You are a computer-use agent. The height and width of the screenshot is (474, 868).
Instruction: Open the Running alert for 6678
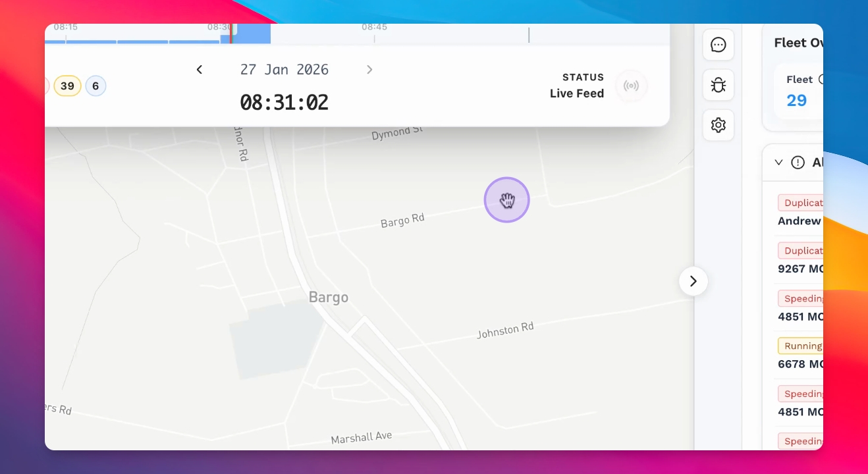pos(800,355)
